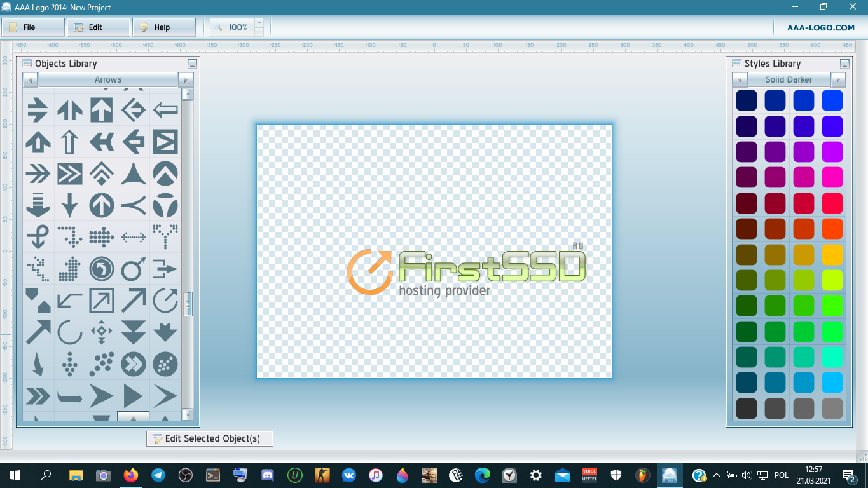Open OBS Studio from the taskbar
This screenshot has width=868, height=488.
(186, 475)
